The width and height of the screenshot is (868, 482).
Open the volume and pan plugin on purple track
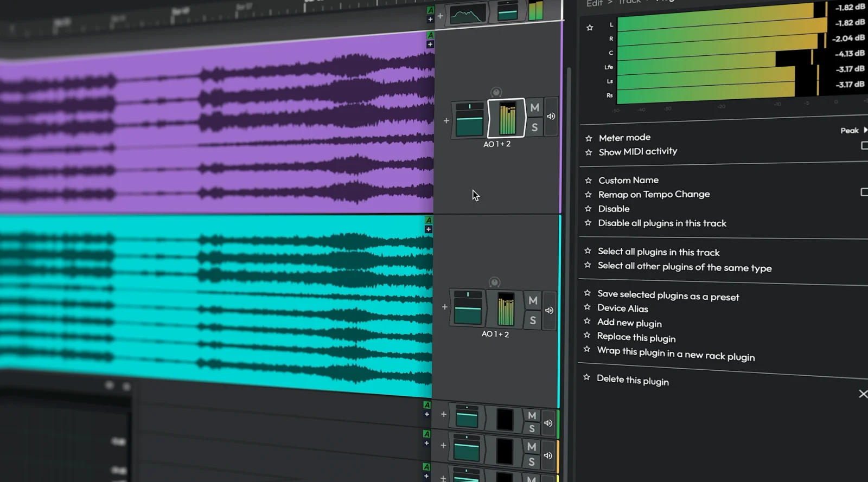[469, 119]
